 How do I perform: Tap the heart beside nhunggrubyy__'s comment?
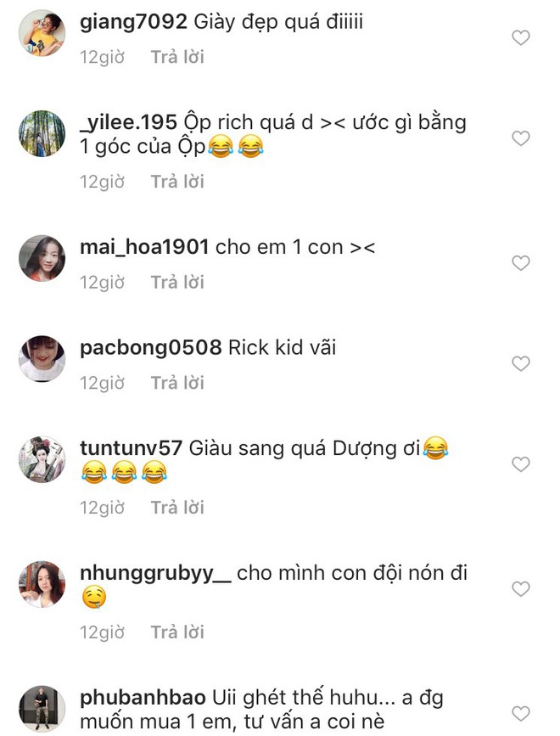click(x=521, y=588)
